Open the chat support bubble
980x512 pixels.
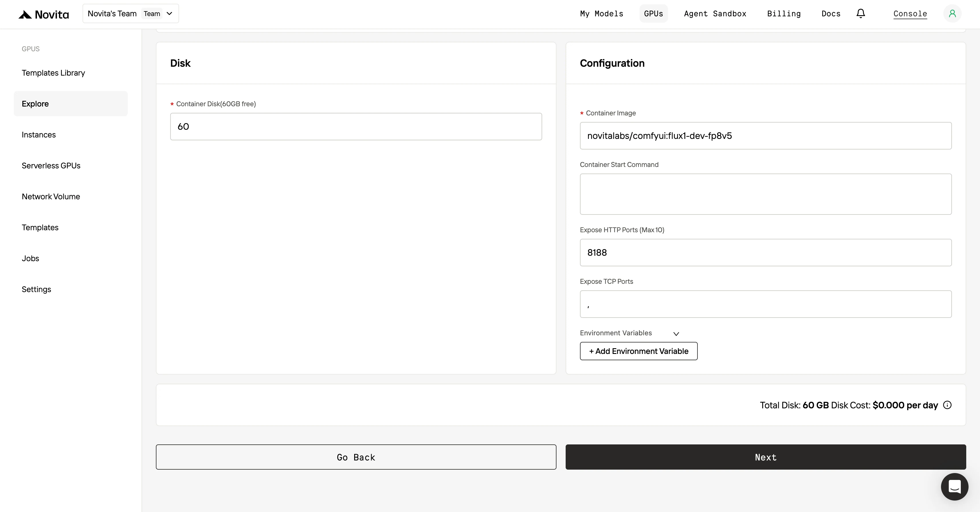point(954,487)
